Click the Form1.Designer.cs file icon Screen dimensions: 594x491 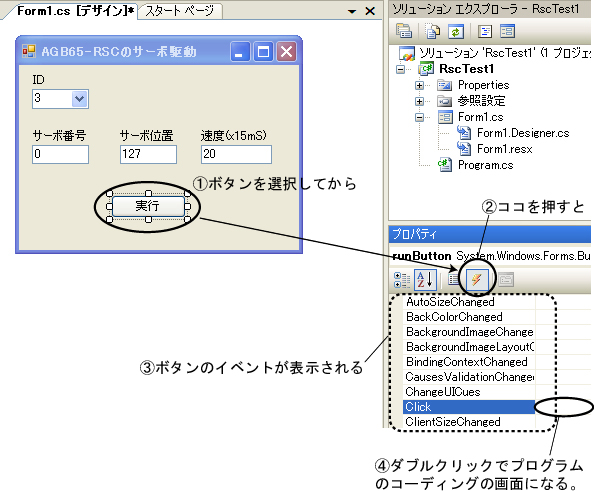coord(464,133)
